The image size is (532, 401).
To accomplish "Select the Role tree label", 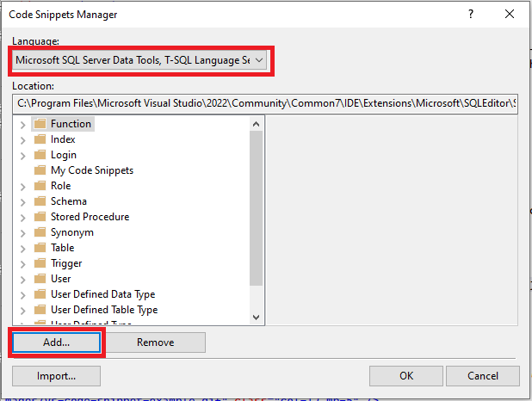I will coord(61,186).
